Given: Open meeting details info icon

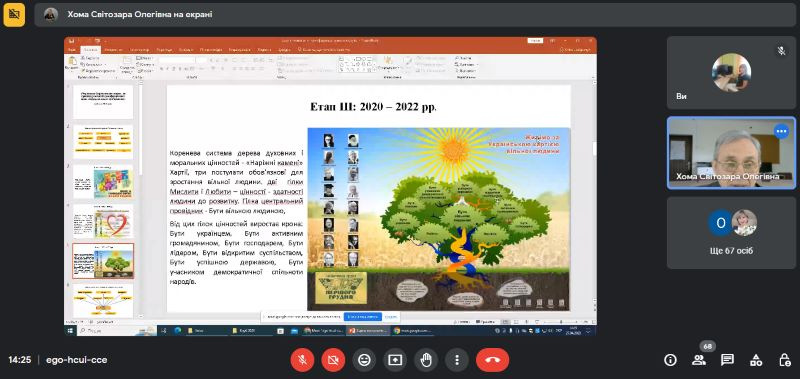Looking at the screenshot, I should 670,360.
